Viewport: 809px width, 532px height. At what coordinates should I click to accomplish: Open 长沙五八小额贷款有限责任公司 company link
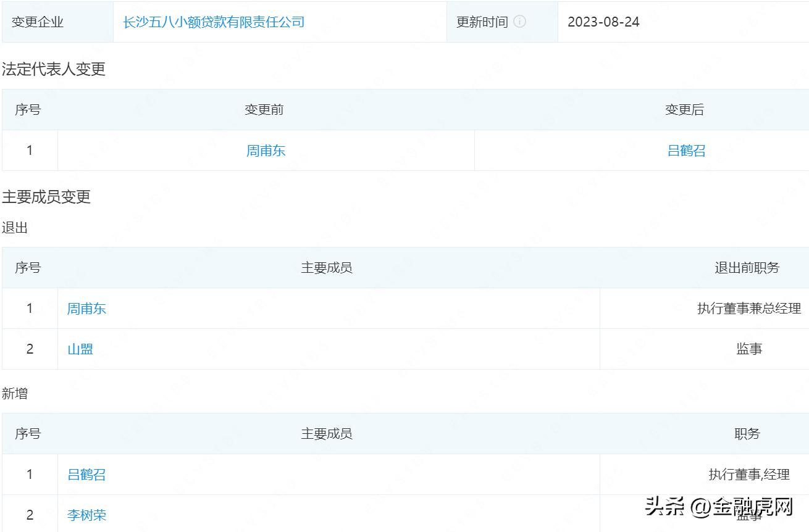214,22
